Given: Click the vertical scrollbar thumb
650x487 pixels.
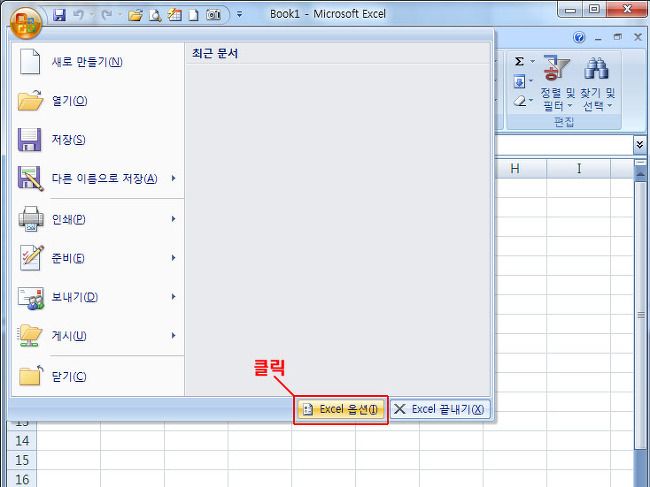Looking at the screenshot, I should tap(640, 315).
